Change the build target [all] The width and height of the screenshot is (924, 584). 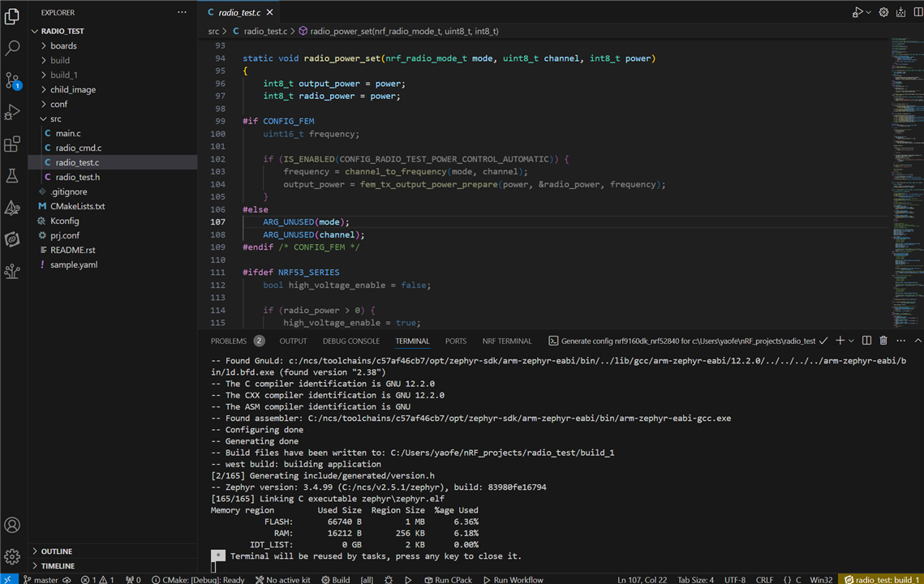tap(367, 579)
